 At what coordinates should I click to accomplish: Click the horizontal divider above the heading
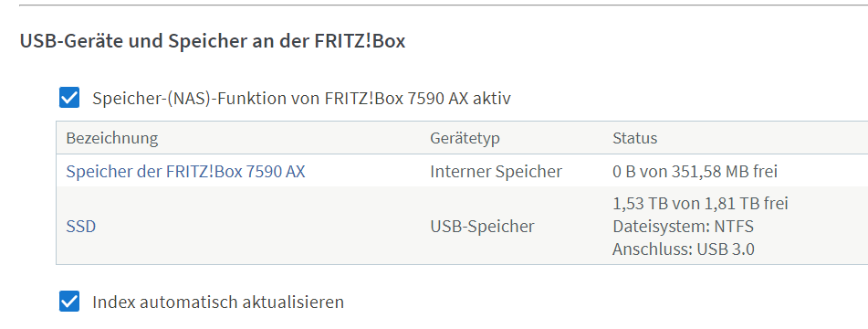tap(444, 5)
